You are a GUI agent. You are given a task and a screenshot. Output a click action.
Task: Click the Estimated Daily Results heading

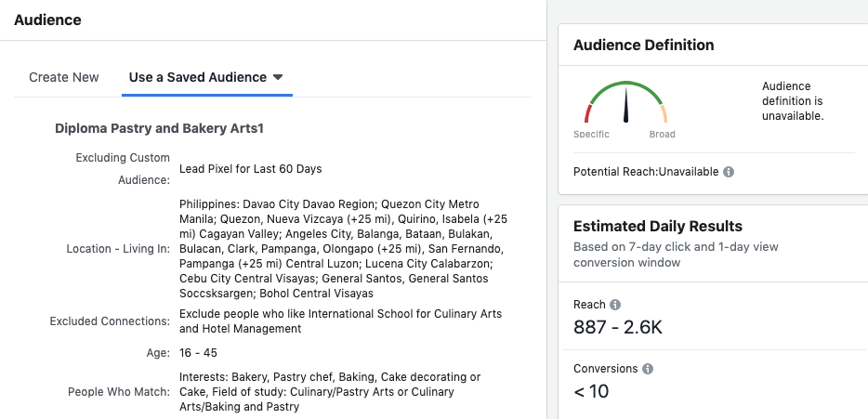click(657, 226)
